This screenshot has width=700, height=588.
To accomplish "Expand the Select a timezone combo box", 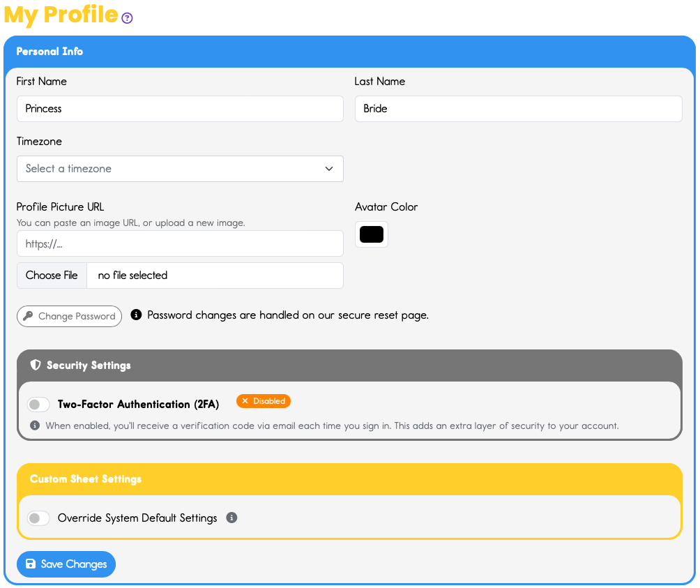I will (180, 168).
